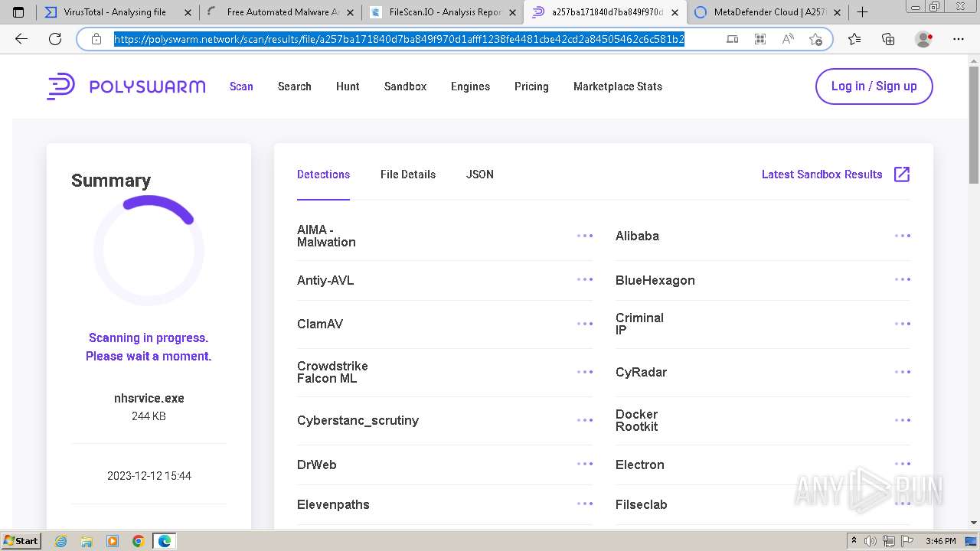This screenshot has height=551, width=980.
Task: Click the scan date 2023-12-12 15:44
Action: [149, 476]
